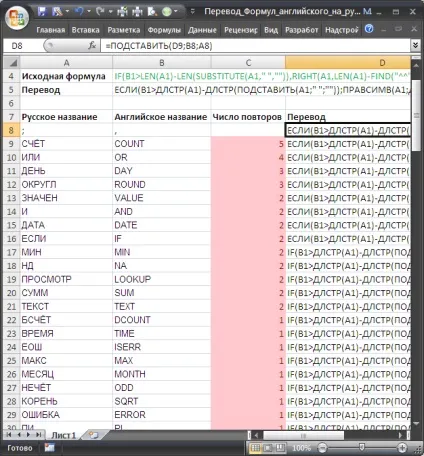The height and width of the screenshot is (456, 424).
Task: Select cell with ISERR
Action: pyautogui.click(x=162, y=347)
